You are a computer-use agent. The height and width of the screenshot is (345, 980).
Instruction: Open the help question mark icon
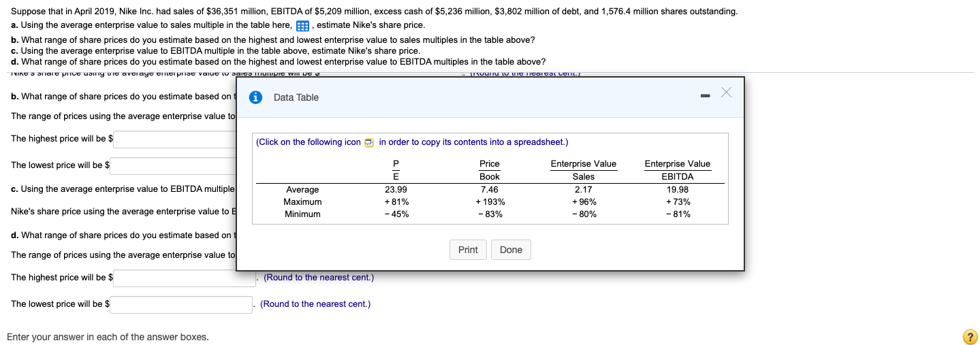970,337
